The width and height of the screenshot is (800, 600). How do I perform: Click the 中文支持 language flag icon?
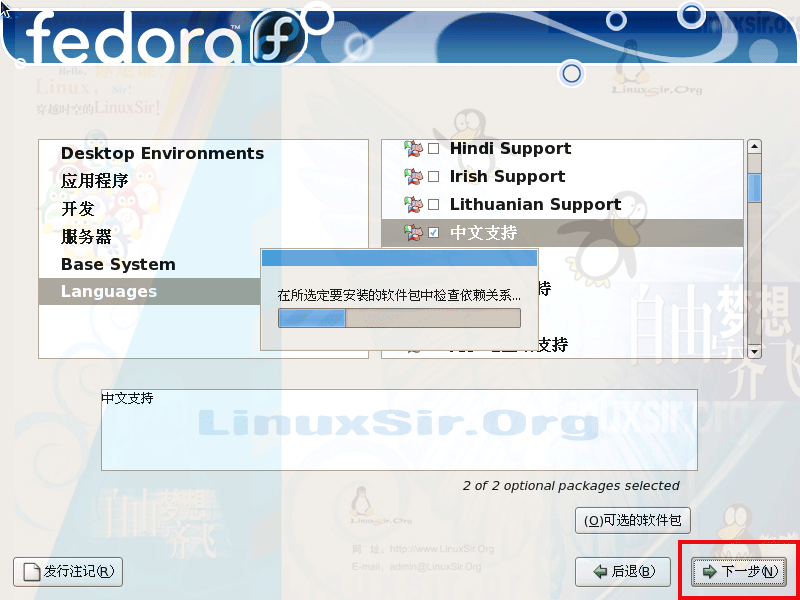[x=414, y=233]
